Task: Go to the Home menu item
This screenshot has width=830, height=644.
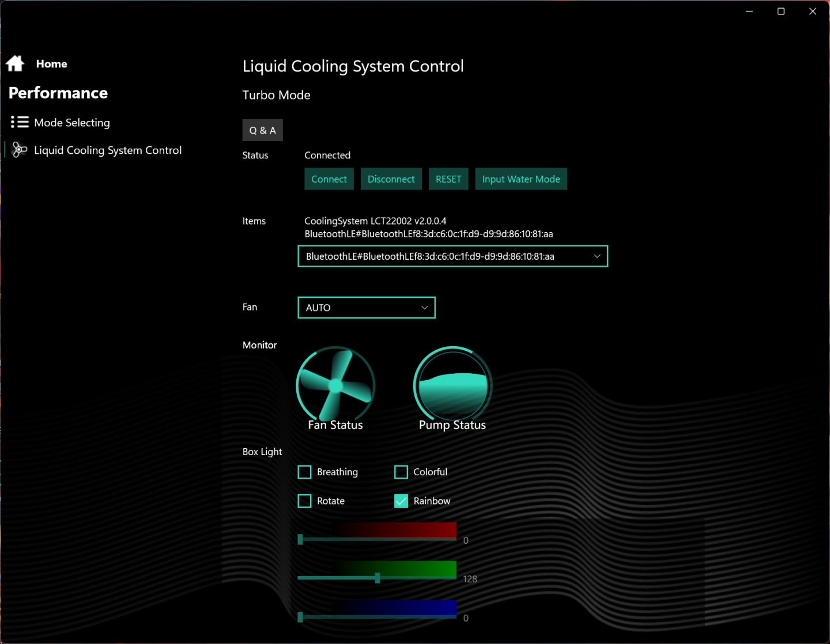Action: point(51,64)
